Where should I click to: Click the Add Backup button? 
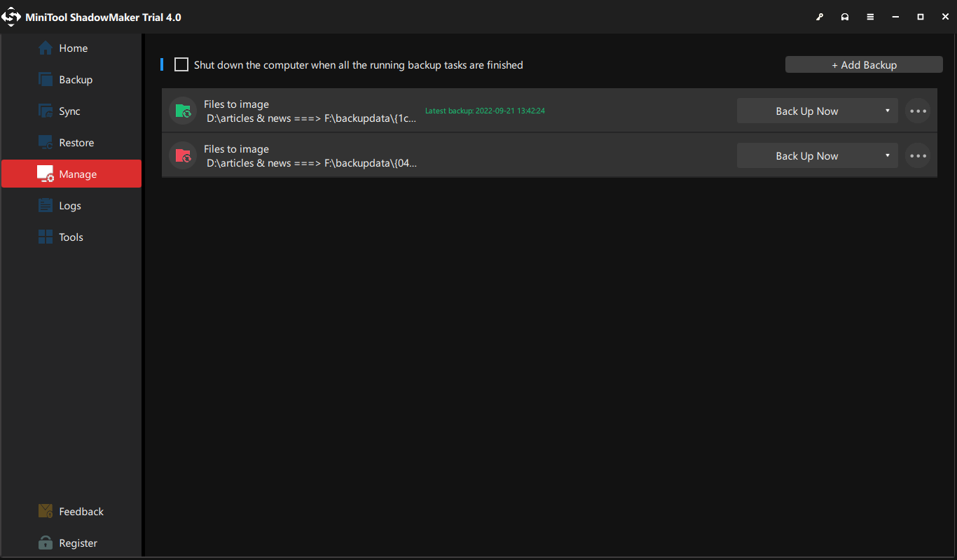coord(864,64)
